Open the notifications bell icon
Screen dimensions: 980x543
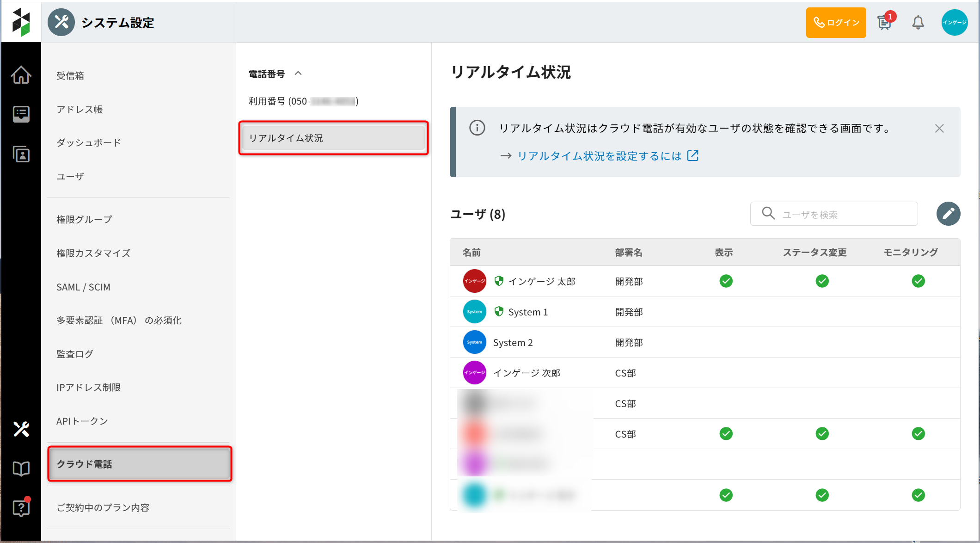(918, 23)
